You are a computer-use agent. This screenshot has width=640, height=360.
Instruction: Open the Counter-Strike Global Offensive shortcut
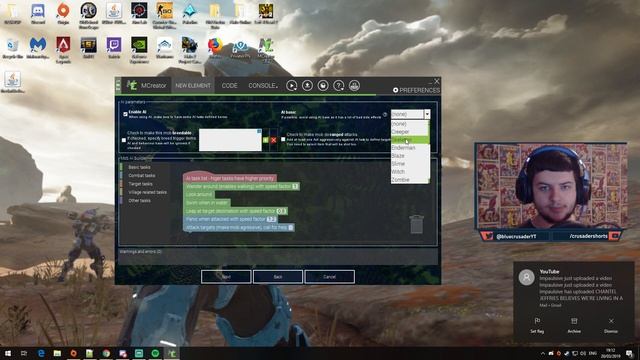[x=164, y=16]
